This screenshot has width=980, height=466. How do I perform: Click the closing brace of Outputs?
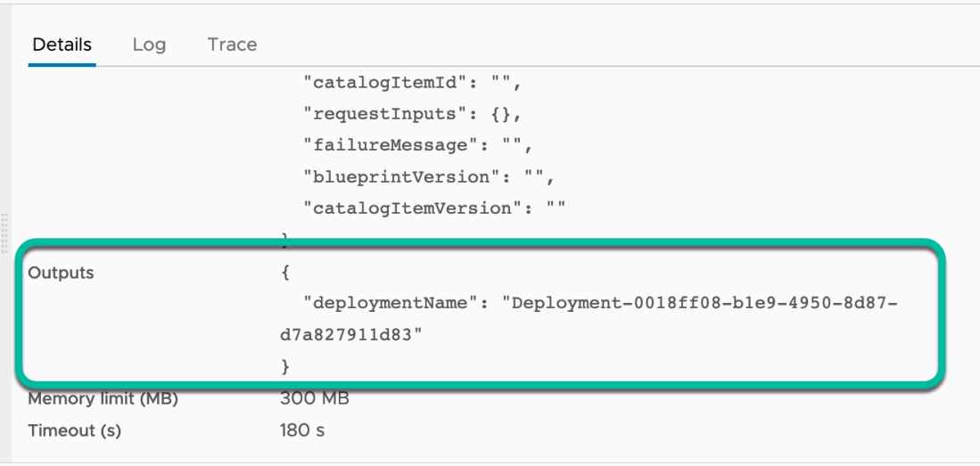click(284, 366)
